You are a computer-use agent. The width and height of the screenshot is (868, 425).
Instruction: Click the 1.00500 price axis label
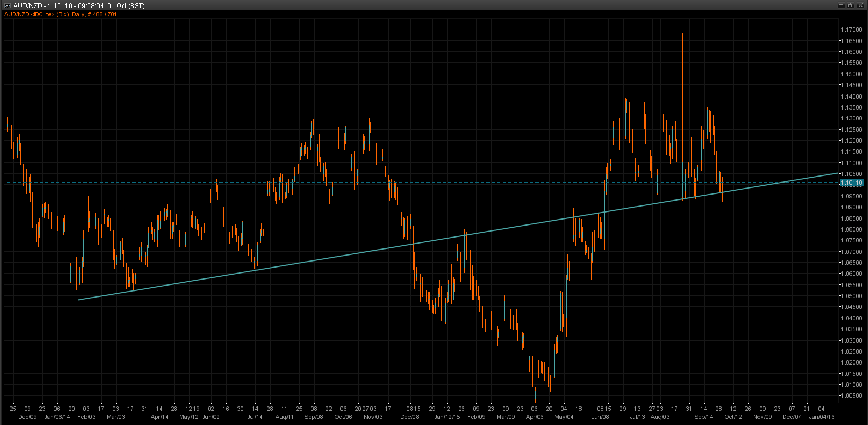tap(852, 396)
